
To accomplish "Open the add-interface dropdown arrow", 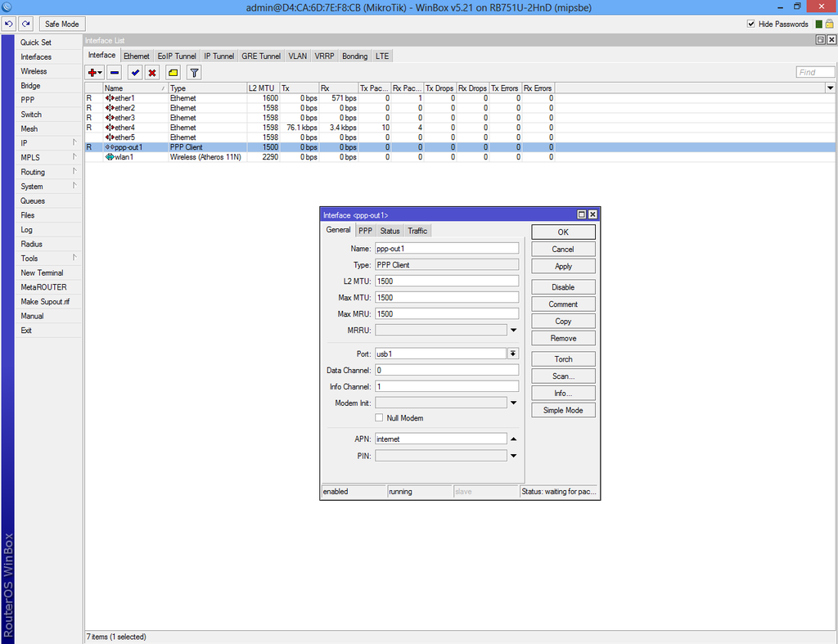I will (x=100, y=73).
